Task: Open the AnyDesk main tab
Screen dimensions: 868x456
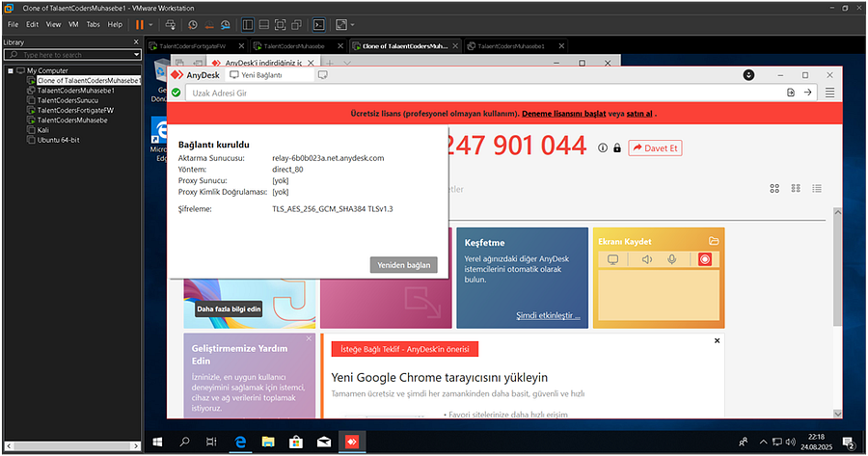Action: 196,75
